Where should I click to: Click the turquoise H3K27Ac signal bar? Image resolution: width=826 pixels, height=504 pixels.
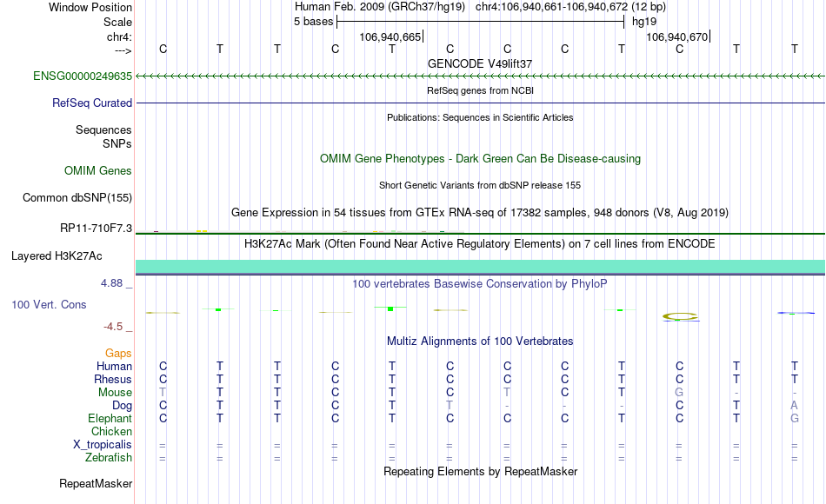[x=481, y=267]
